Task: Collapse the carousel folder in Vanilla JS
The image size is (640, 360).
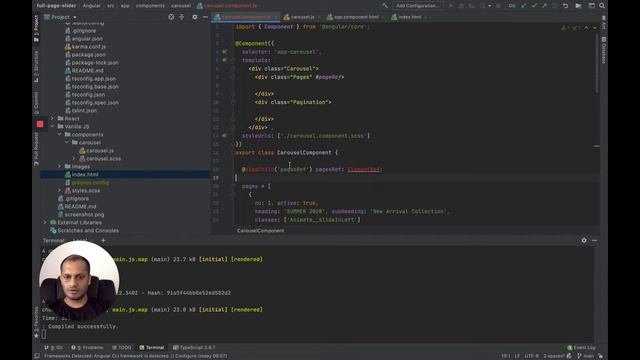Action: click(x=67, y=142)
